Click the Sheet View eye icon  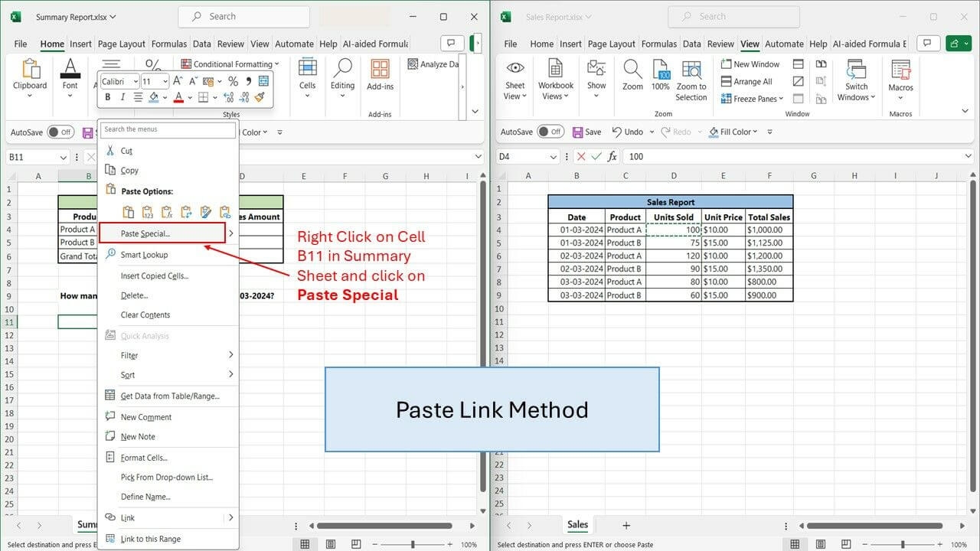point(515,70)
